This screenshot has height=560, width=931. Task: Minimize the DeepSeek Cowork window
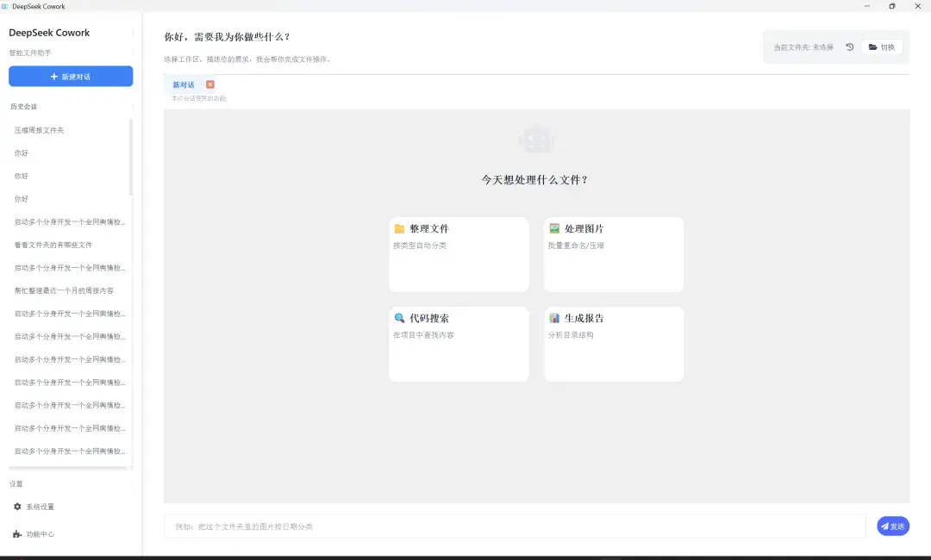point(867,6)
